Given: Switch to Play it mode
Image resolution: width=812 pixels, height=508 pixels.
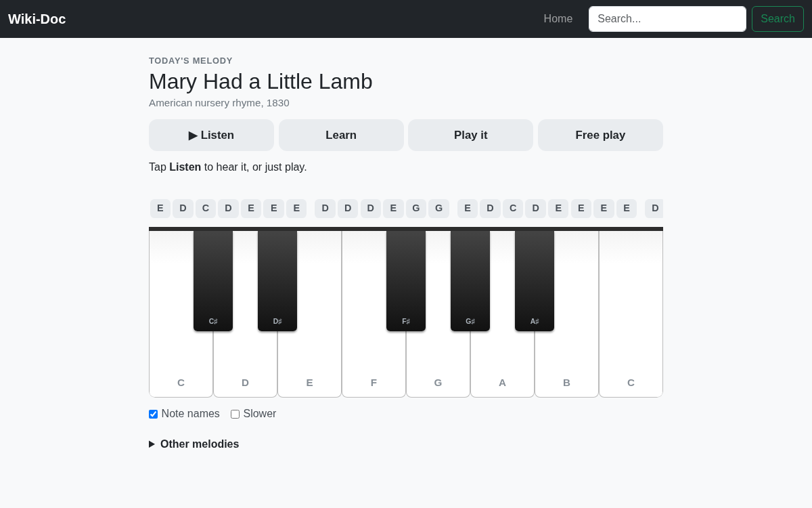Looking at the screenshot, I should pyautogui.click(x=470, y=135).
